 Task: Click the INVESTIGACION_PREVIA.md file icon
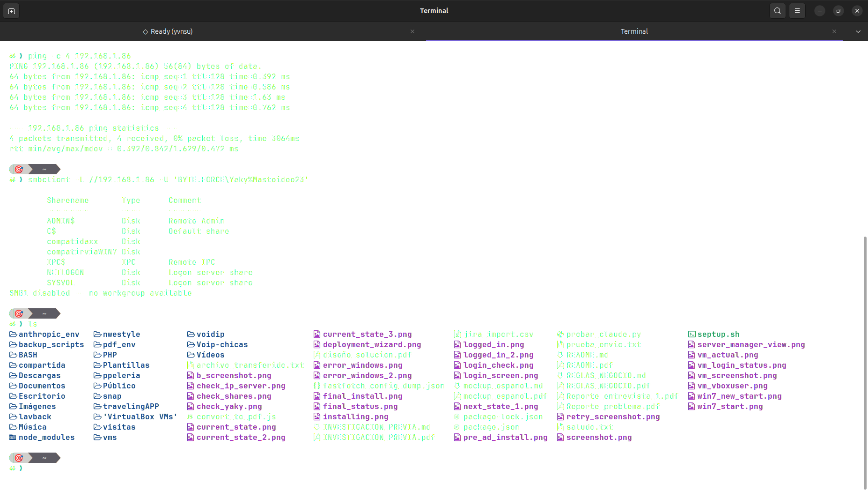pos(317,427)
